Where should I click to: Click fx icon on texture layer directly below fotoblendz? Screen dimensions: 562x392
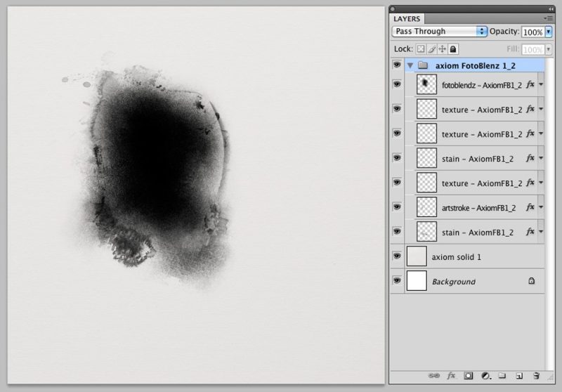[x=530, y=109]
